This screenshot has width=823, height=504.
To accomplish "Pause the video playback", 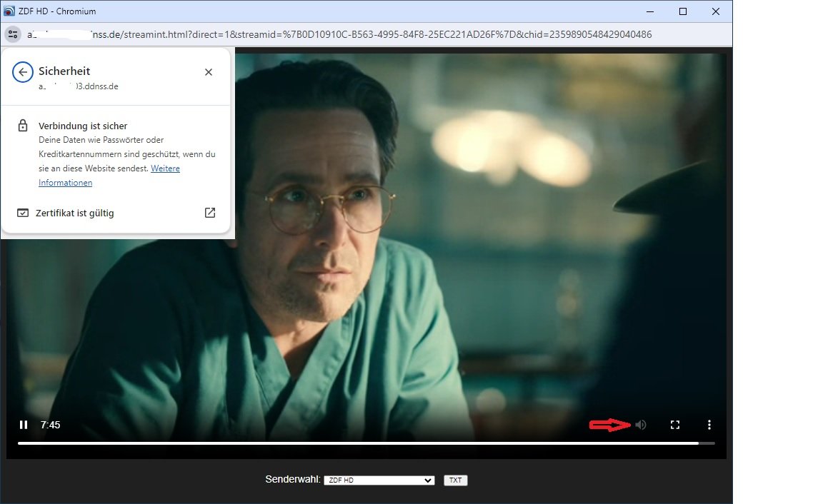I will click(24, 425).
